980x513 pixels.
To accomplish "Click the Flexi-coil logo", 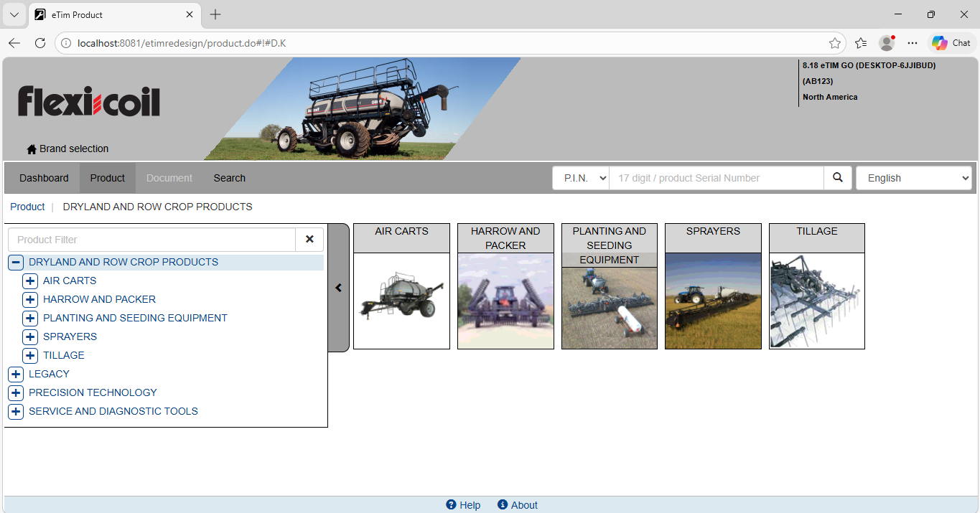I will pyautogui.click(x=89, y=101).
